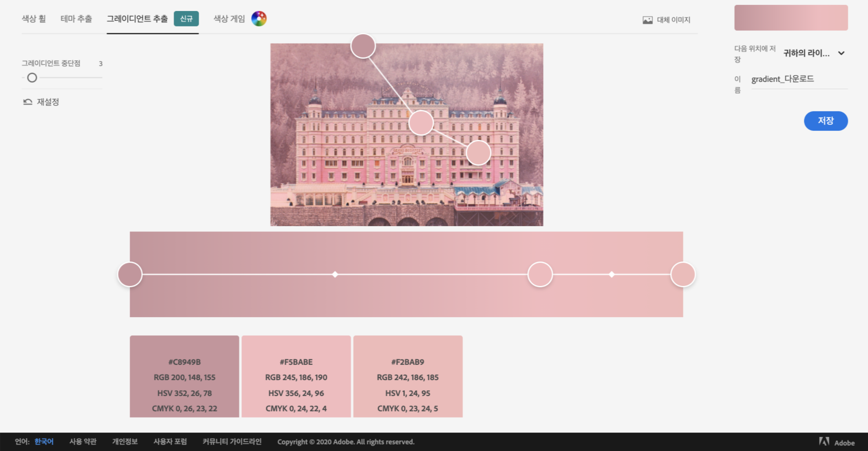Click the gradient preview thumbnail
The height and width of the screenshot is (451, 868).
pyautogui.click(x=791, y=18)
